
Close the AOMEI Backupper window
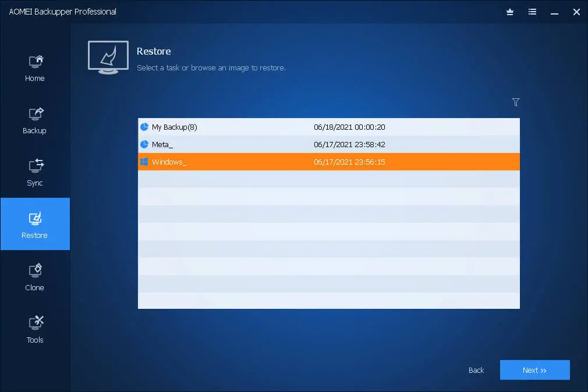coord(577,12)
